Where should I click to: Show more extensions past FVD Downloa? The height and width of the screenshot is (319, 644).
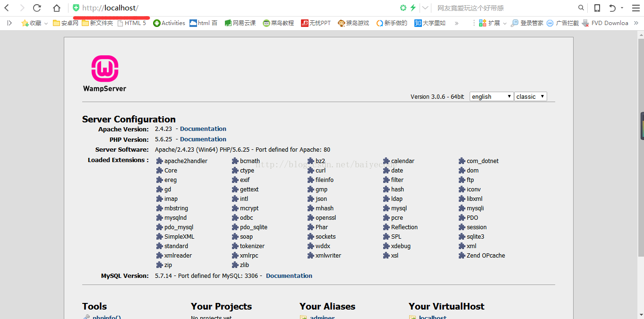coord(636,23)
